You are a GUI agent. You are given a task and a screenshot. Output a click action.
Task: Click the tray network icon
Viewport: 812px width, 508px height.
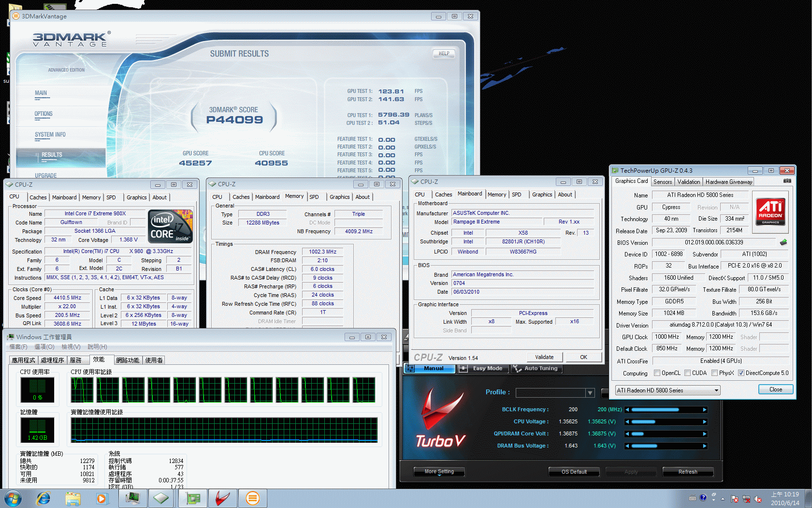746,499
